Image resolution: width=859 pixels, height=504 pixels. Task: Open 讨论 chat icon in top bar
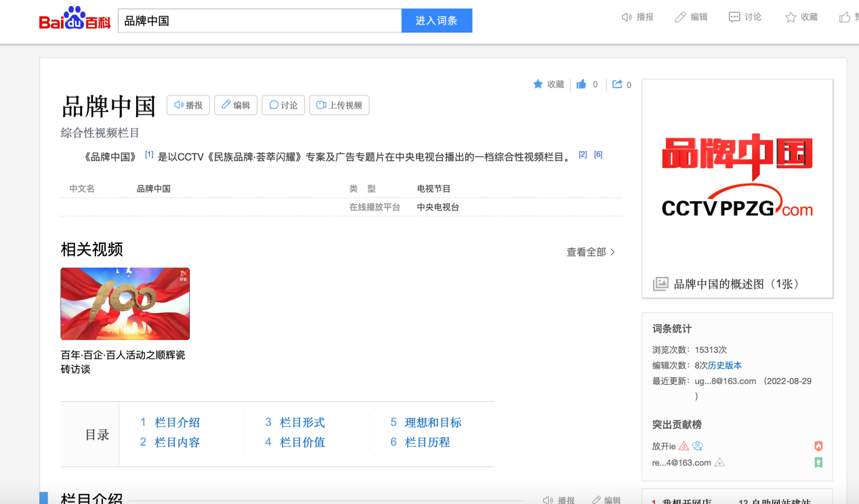click(734, 17)
